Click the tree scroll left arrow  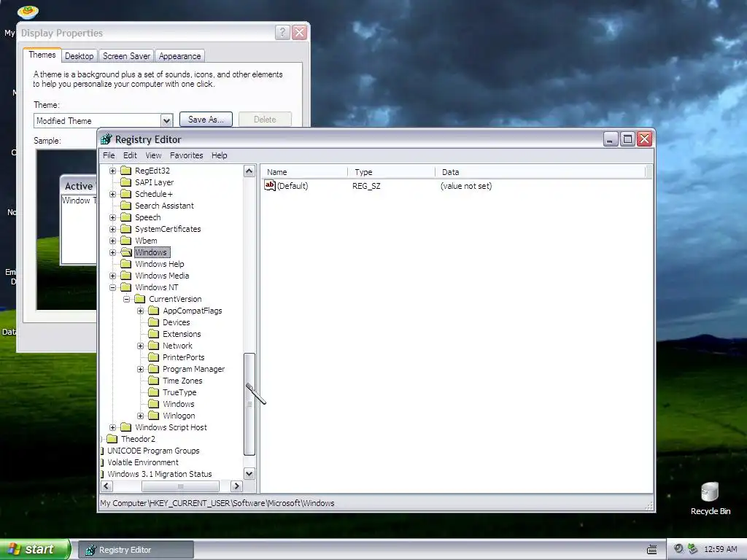click(107, 486)
